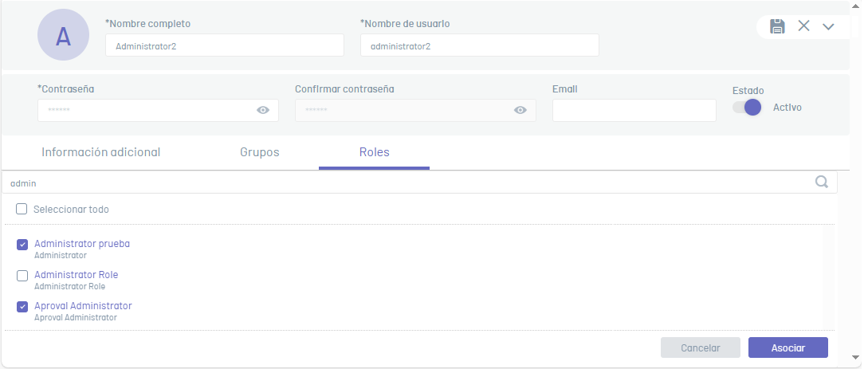Viewport: 868px width, 369px height.
Task: Click the user avatar circle with letter A
Action: tap(63, 35)
